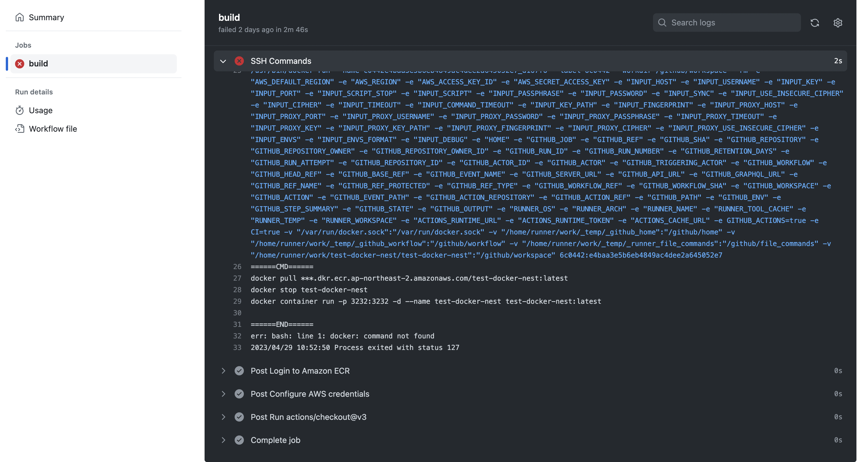Click the Workflow file code icon
This screenshot has width=868, height=462.
[20, 128]
